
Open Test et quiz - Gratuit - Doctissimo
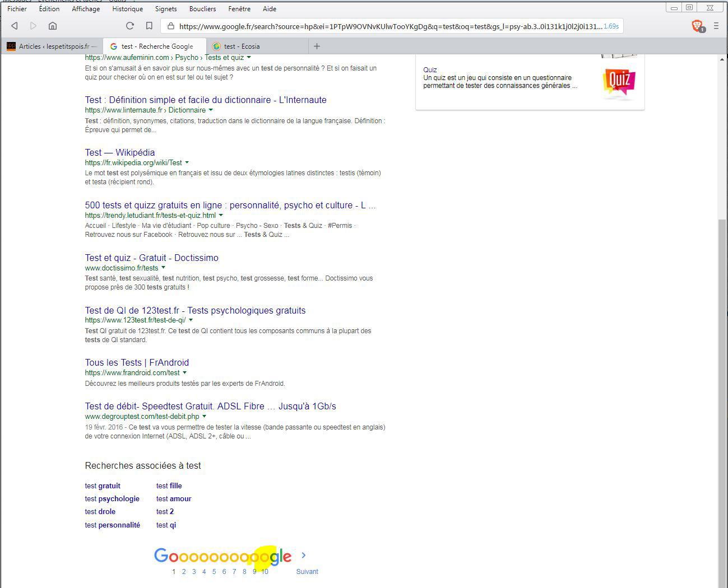pos(152,258)
